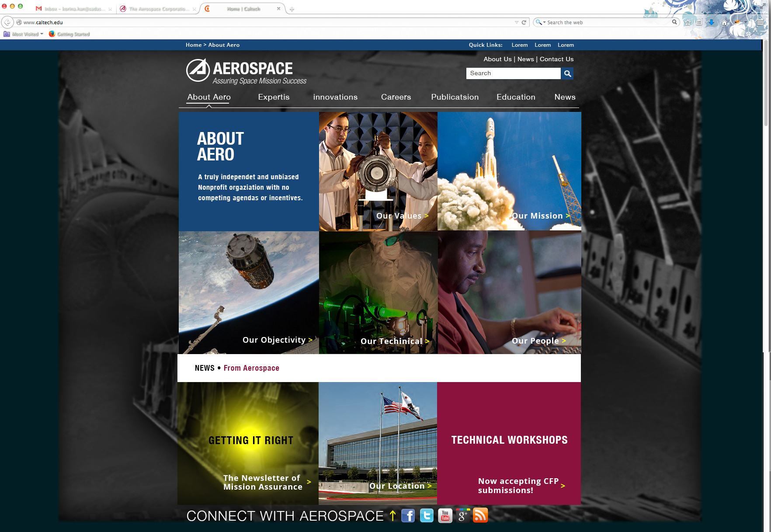This screenshot has height=532, width=771.
Task: Reload the page with the refresh button
Action: coord(524,22)
